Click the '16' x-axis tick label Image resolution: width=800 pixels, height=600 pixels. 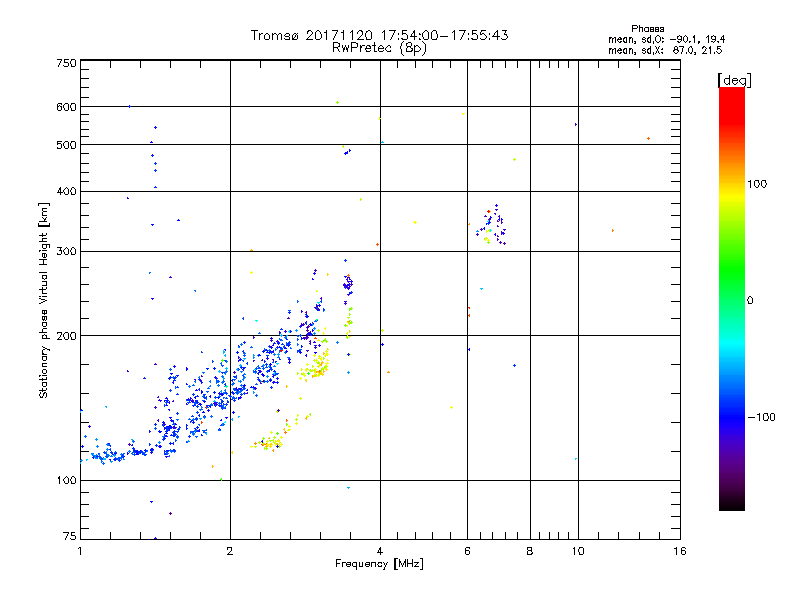[680, 551]
